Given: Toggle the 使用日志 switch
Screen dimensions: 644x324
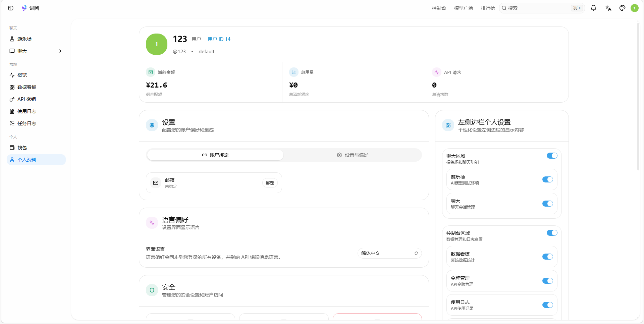Looking at the screenshot, I should 547,305.
